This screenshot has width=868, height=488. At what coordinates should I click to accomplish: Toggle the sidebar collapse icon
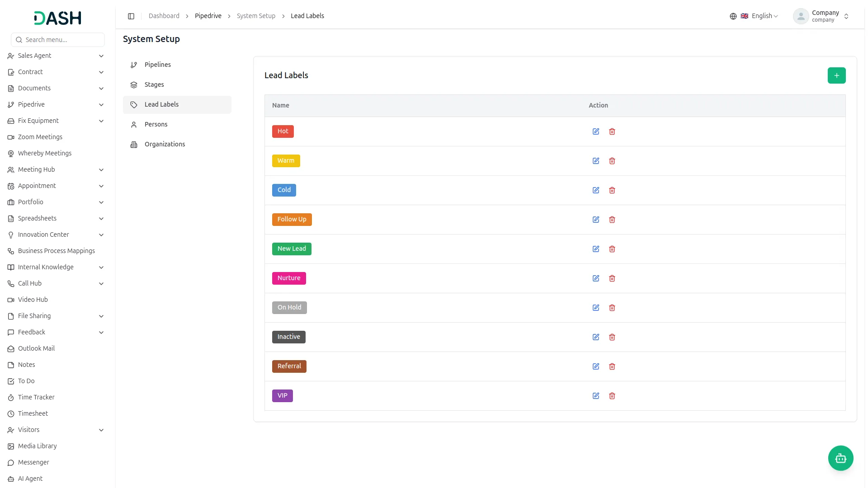click(x=131, y=16)
